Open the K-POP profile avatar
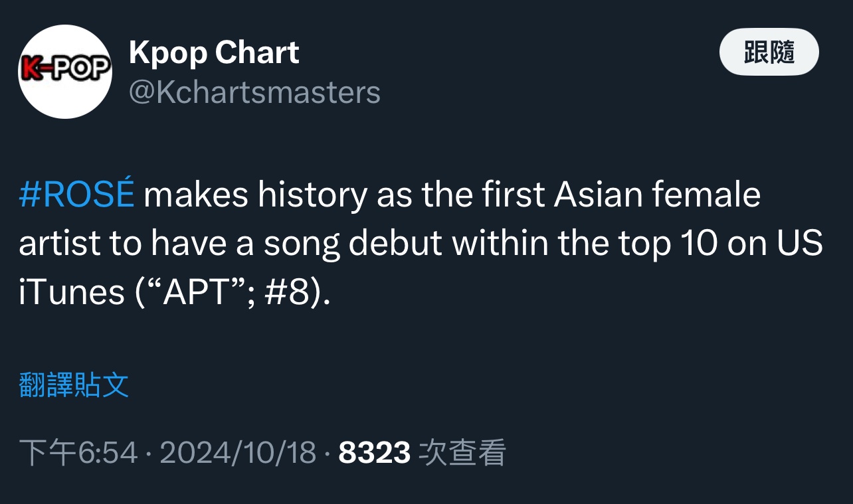Image resolution: width=853 pixels, height=504 pixels. coord(65,72)
